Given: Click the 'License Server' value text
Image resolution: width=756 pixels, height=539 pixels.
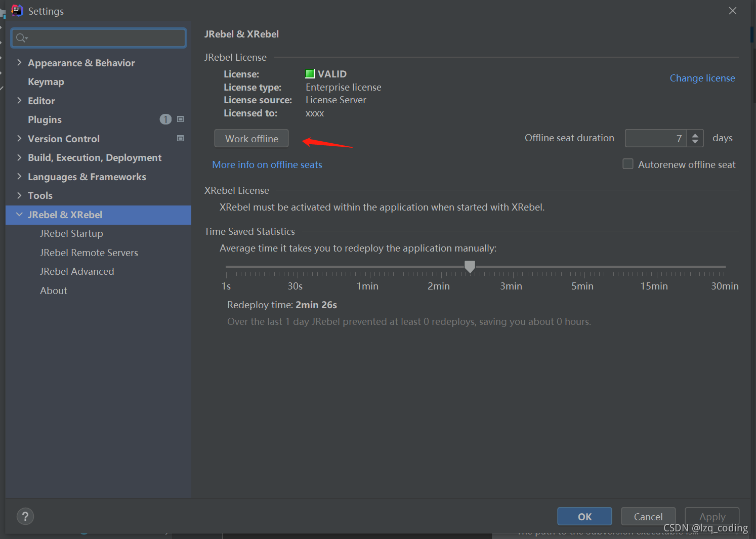Looking at the screenshot, I should [336, 100].
